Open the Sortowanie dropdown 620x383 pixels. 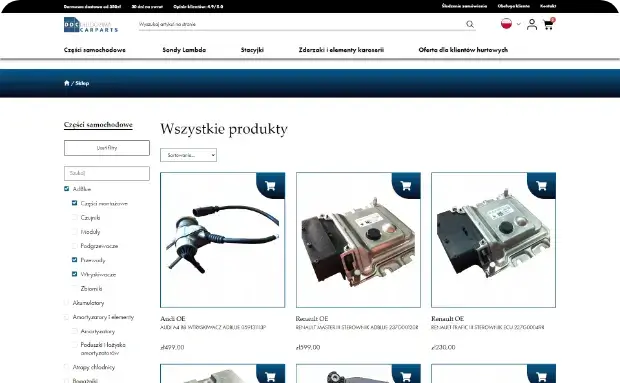(x=188, y=155)
